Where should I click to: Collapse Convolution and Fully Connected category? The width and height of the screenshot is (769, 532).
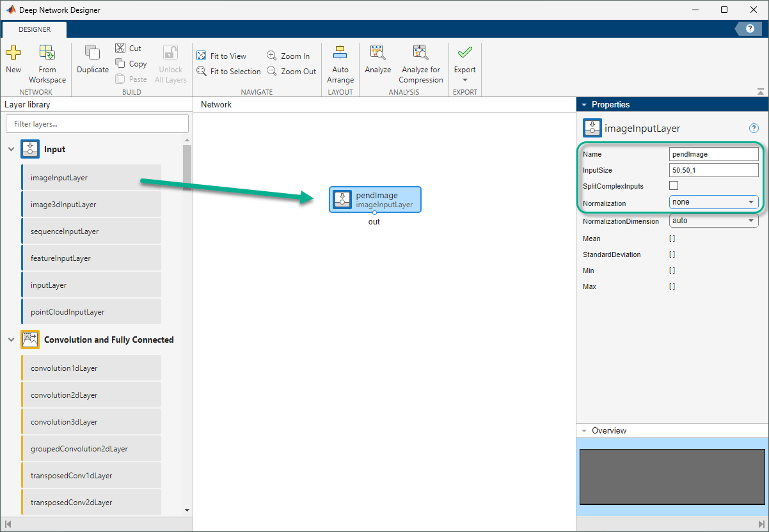click(x=11, y=340)
